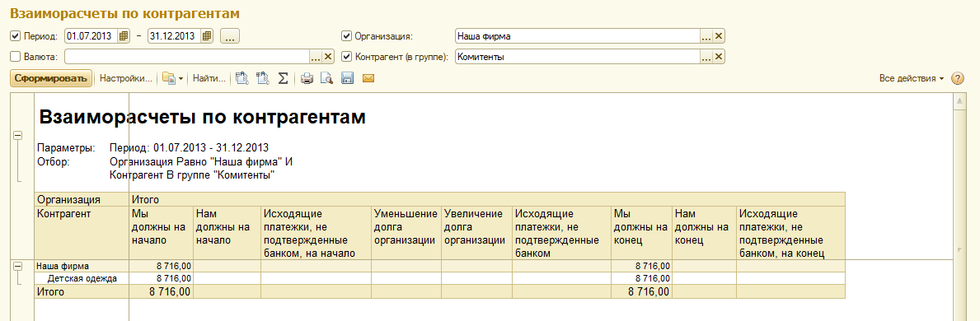Click the Сформировать button
980x321 pixels.
tap(51, 79)
